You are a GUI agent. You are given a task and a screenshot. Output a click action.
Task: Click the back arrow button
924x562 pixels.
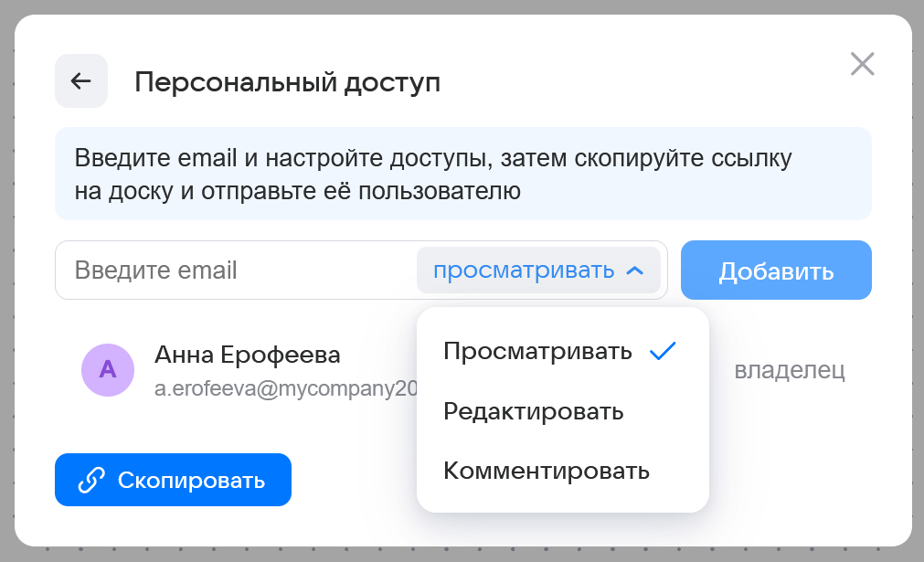pos(81,81)
